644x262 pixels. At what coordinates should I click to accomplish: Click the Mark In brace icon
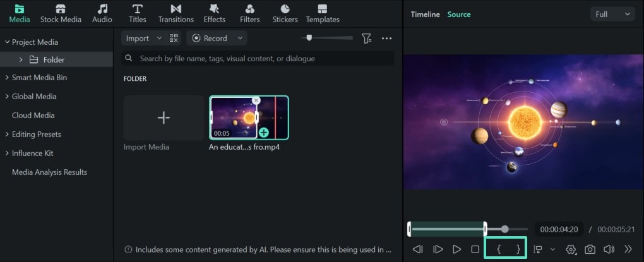(x=499, y=249)
